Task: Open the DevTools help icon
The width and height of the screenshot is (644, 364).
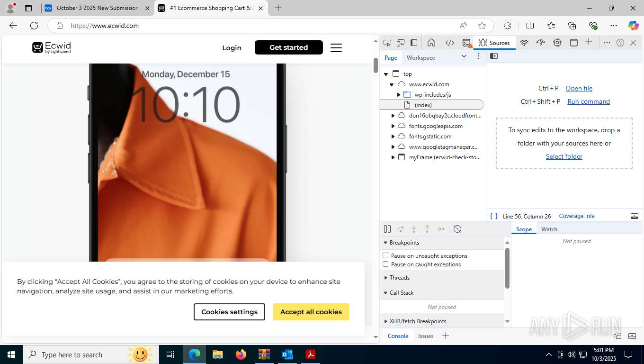Action: [x=620, y=43]
